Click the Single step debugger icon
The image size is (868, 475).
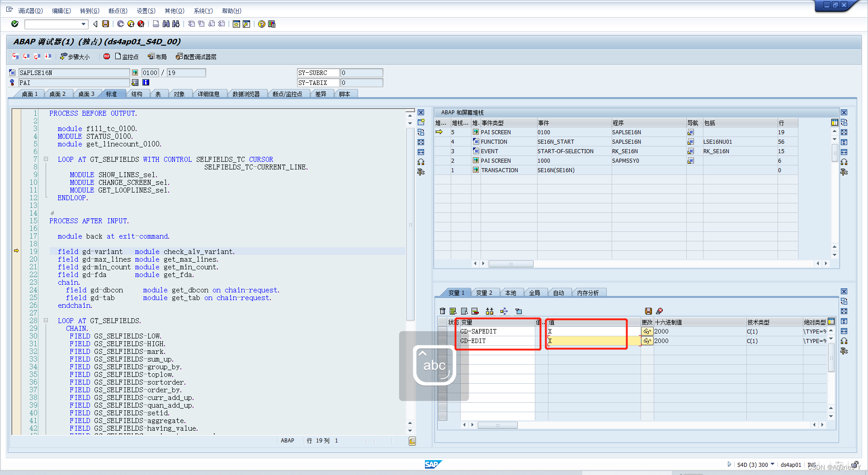(x=16, y=56)
